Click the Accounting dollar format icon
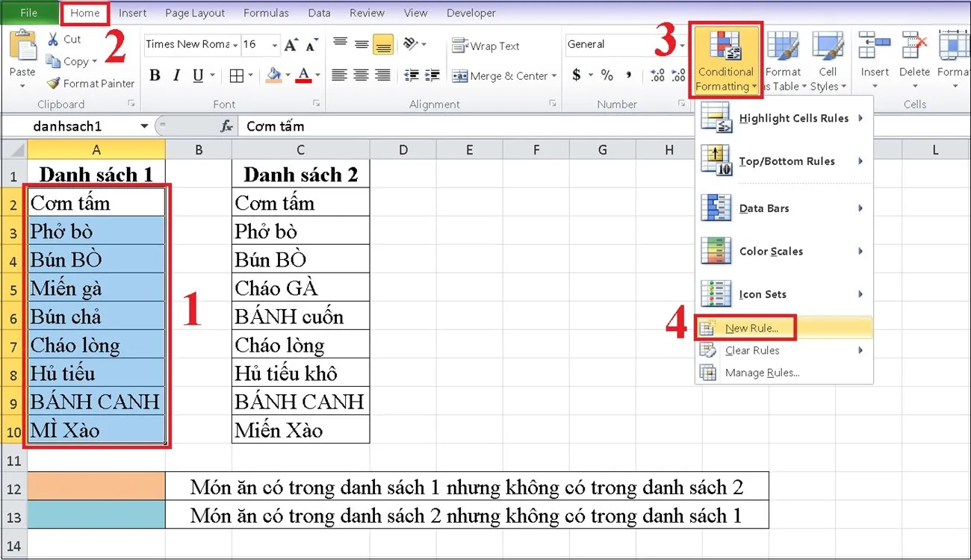This screenshot has width=971, height=560. tap(577, 75)
